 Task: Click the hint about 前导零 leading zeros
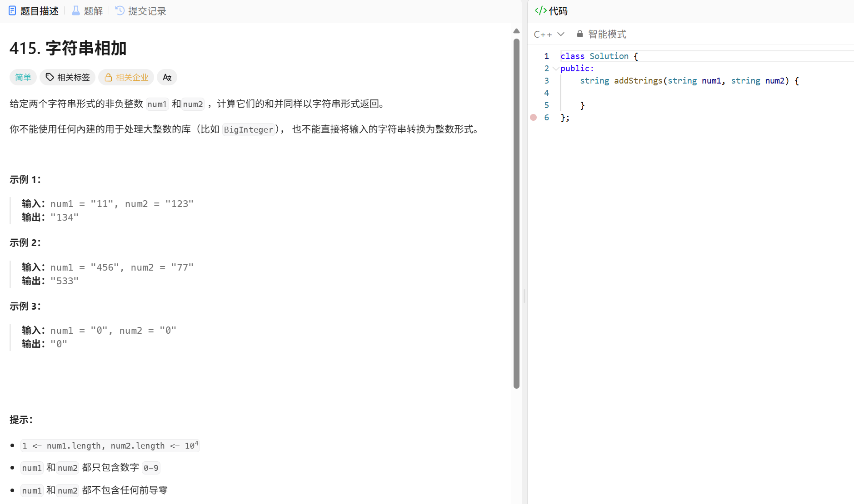tap(95, 490)
